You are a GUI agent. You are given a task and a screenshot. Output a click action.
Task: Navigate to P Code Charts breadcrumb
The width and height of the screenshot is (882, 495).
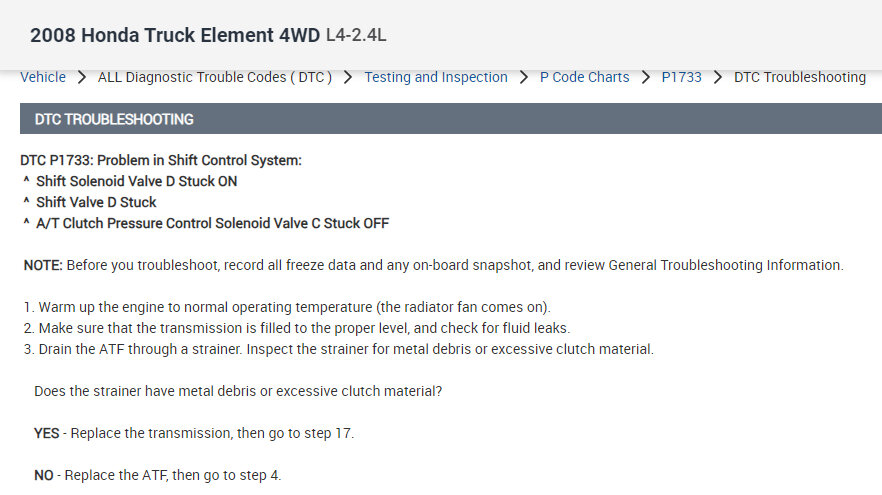point(584,77)
